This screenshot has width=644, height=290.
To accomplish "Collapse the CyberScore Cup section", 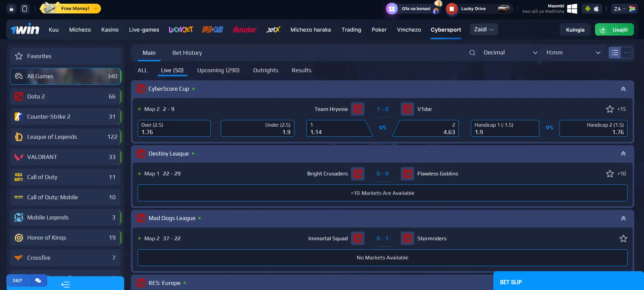I will [x=623, y=89].
